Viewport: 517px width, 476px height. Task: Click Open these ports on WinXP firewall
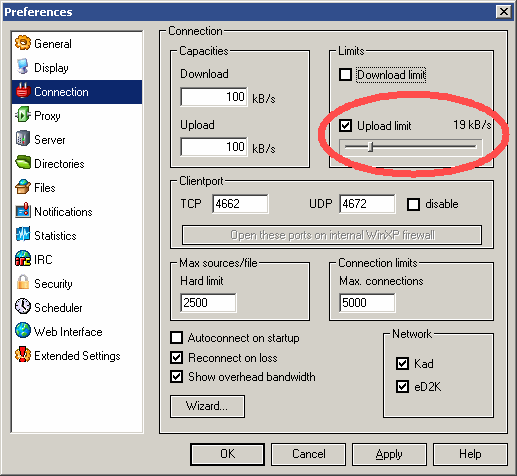[x=332, y=235]
